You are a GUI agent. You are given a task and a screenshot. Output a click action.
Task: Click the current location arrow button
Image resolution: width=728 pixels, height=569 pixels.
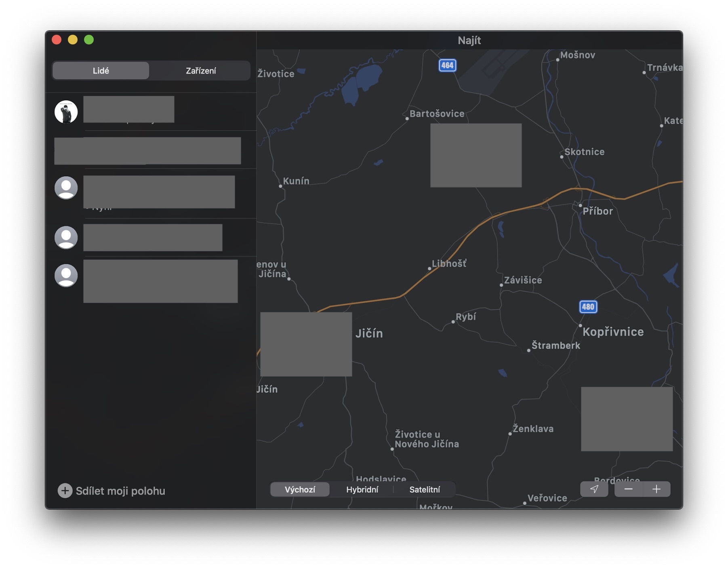(594, 489)
